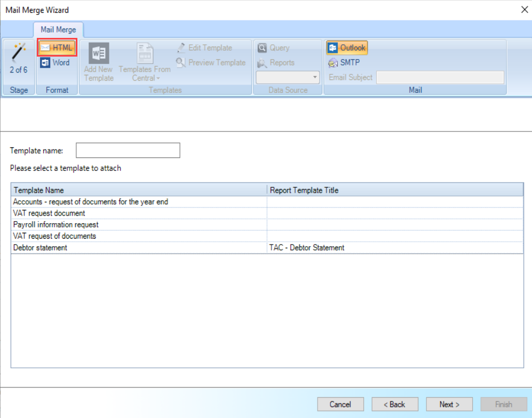Go back with the < Back button
532x418 pixels.
pyautogui.click(x=395, y=405)
